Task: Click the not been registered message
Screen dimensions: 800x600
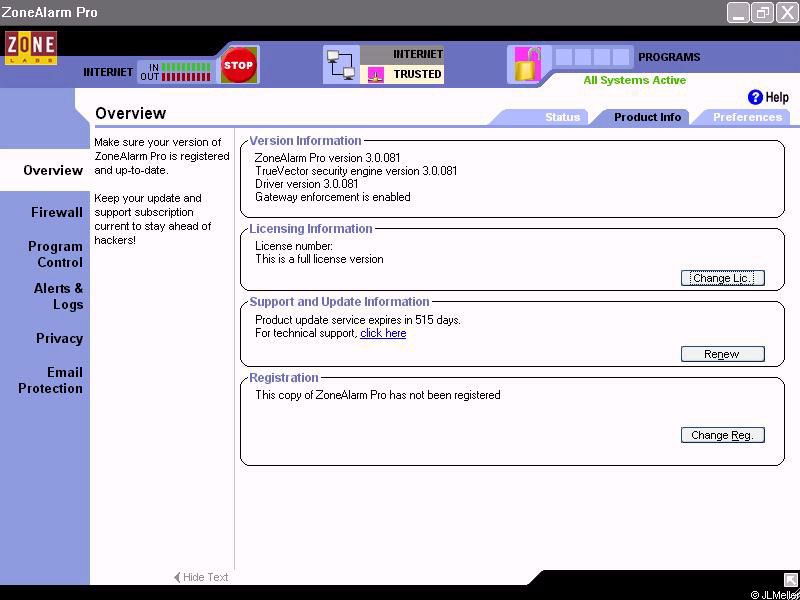Action: [378, 395]
